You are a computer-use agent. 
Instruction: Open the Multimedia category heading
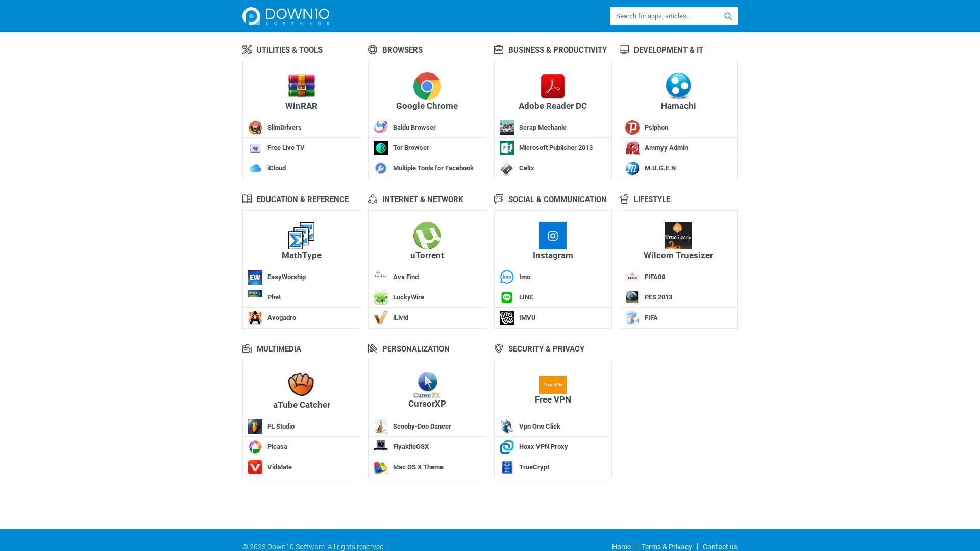point(279,349)
